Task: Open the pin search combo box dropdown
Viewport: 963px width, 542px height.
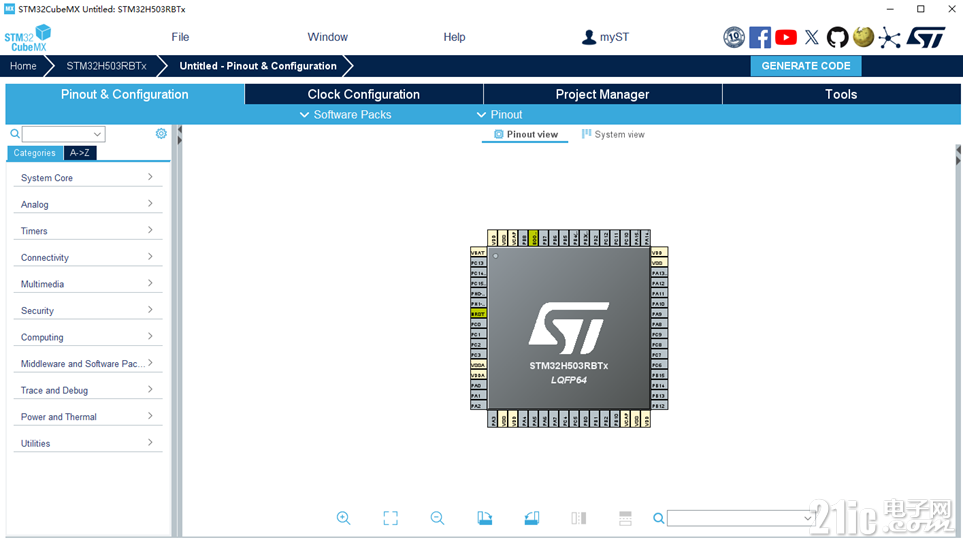Action: pos(807,518)
